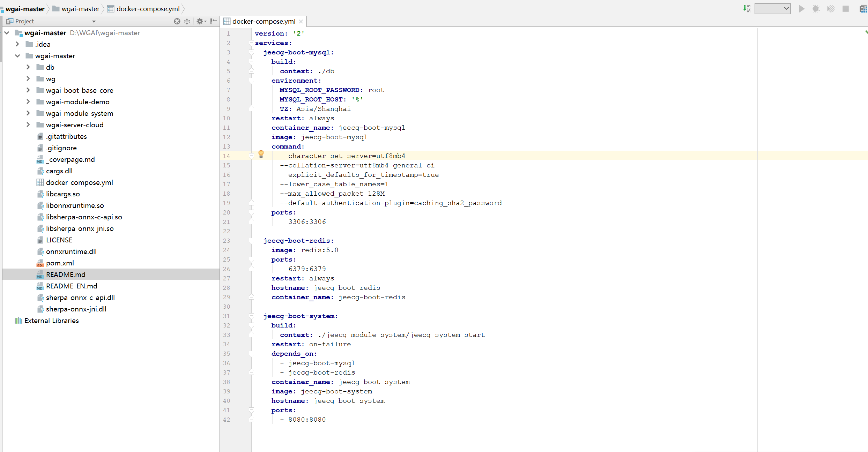Click the Collapse All icon in Project panel
The image size is (868, 452).
187,21
